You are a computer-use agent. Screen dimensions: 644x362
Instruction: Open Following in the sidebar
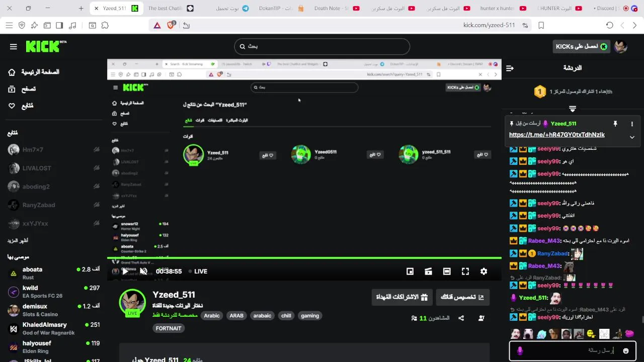click(21, 106)
